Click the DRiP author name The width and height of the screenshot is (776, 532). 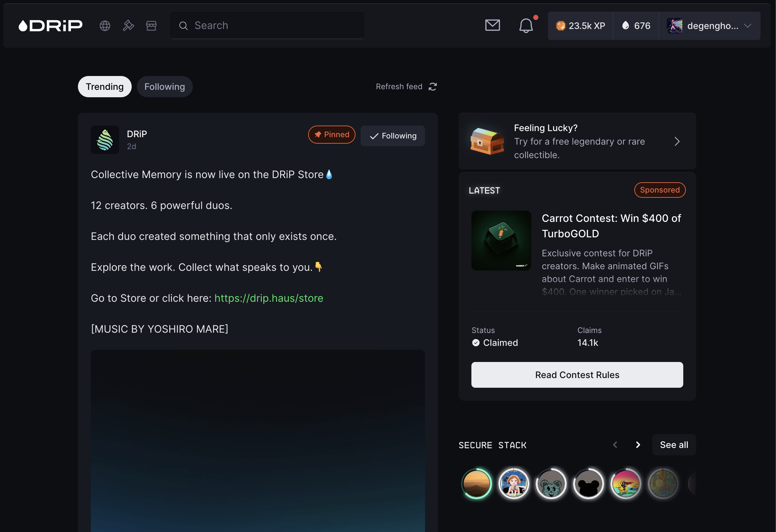click(137, 134)
